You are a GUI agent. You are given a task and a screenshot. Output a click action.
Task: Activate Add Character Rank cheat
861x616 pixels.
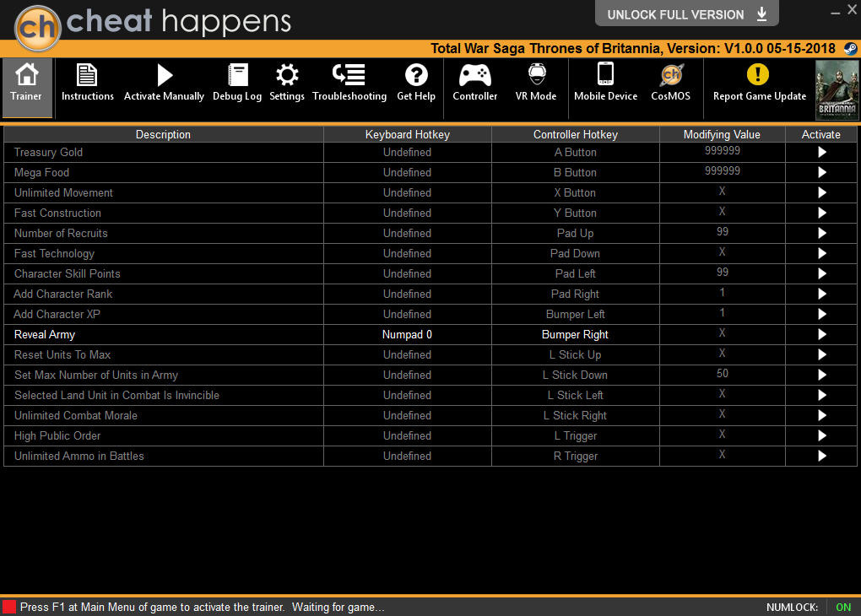click(821, 294)
